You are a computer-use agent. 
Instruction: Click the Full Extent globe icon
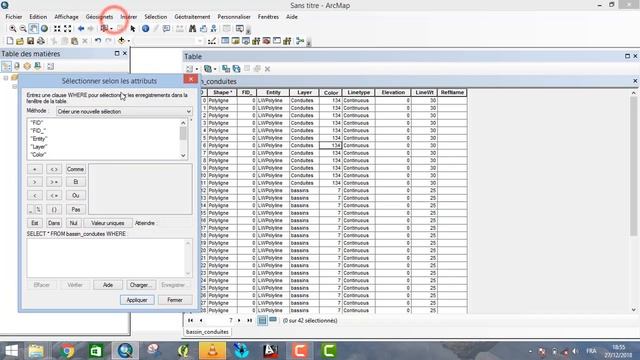click(44, 29)
